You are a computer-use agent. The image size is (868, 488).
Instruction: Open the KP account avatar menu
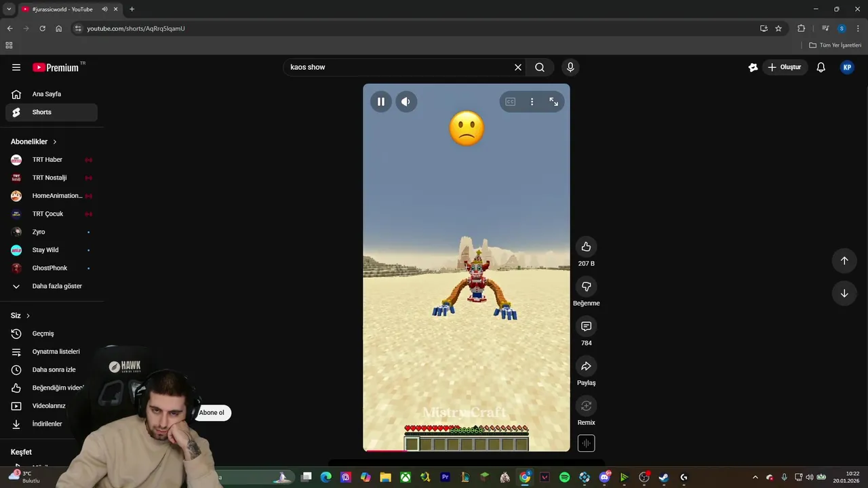click(x=847, y=67)
